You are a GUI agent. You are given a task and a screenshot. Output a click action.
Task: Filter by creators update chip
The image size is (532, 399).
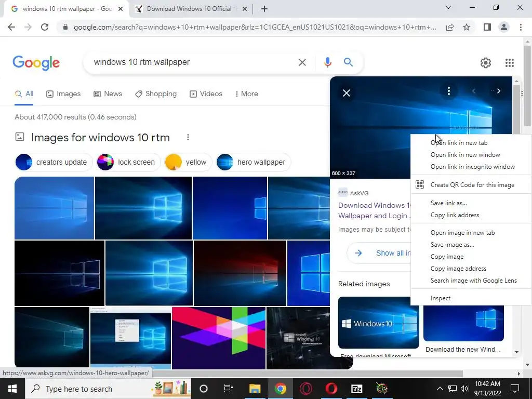[54, 162]
